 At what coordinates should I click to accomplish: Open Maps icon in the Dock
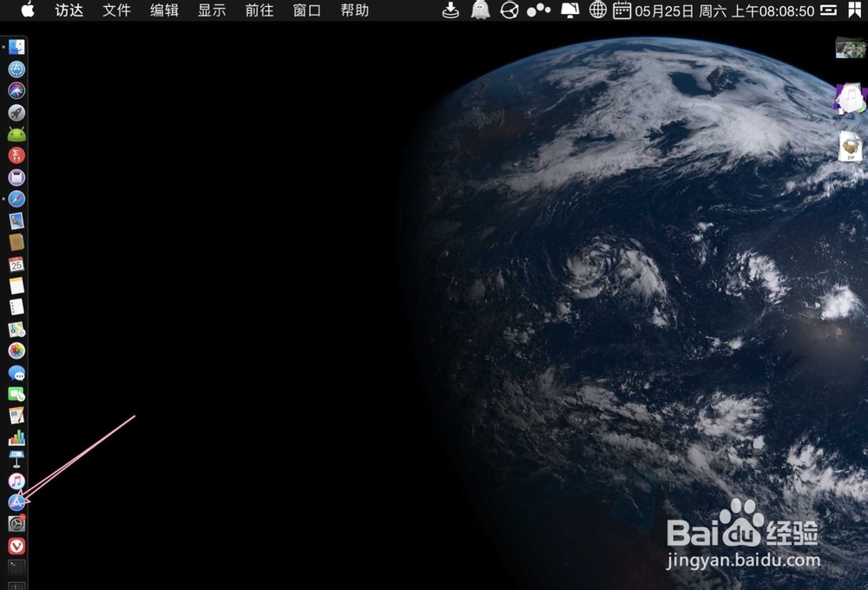pyautogui.click(x=16, y=330)
